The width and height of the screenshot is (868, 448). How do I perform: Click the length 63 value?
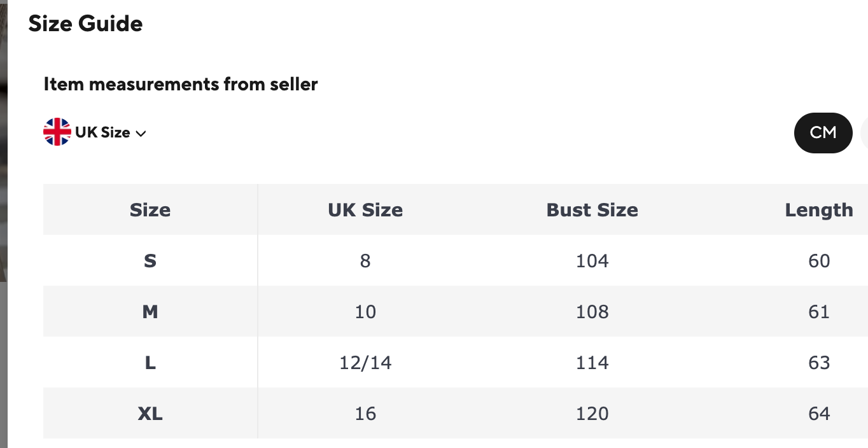[x=818, y=363]
